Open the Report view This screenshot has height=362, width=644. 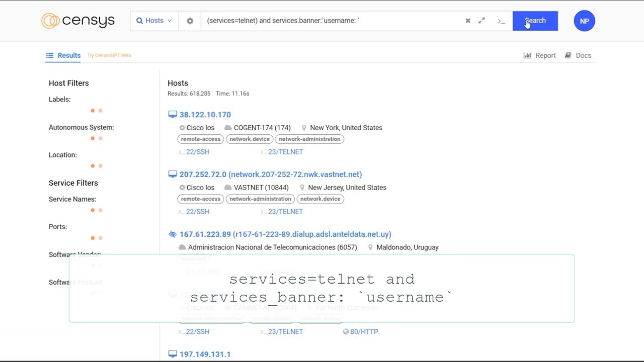point(539,55)
